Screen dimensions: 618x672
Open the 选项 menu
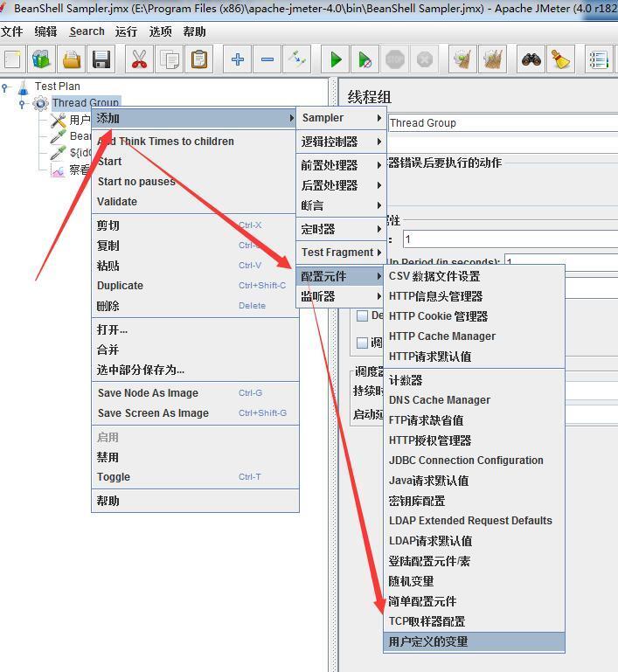(160, 31)
